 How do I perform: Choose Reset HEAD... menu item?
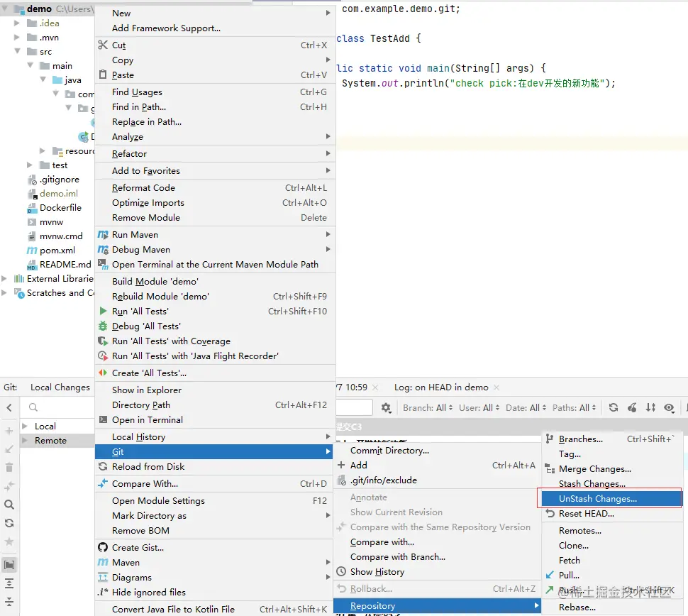point(611,513)
